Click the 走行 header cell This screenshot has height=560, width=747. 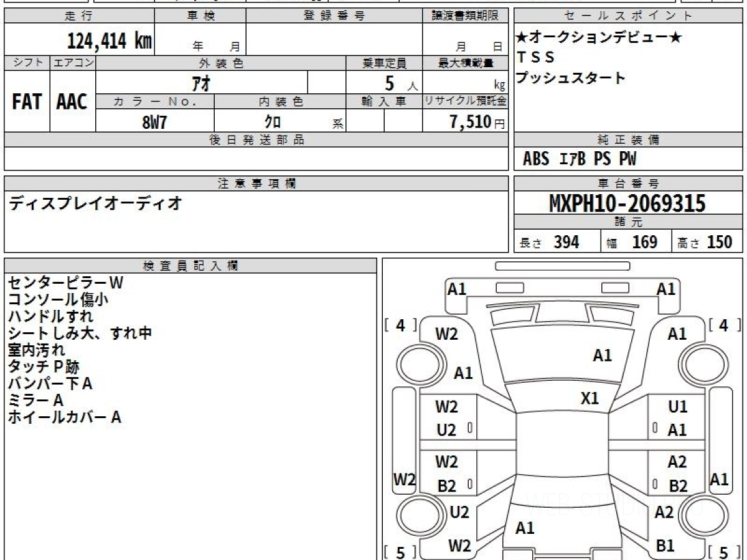point(79,17)
